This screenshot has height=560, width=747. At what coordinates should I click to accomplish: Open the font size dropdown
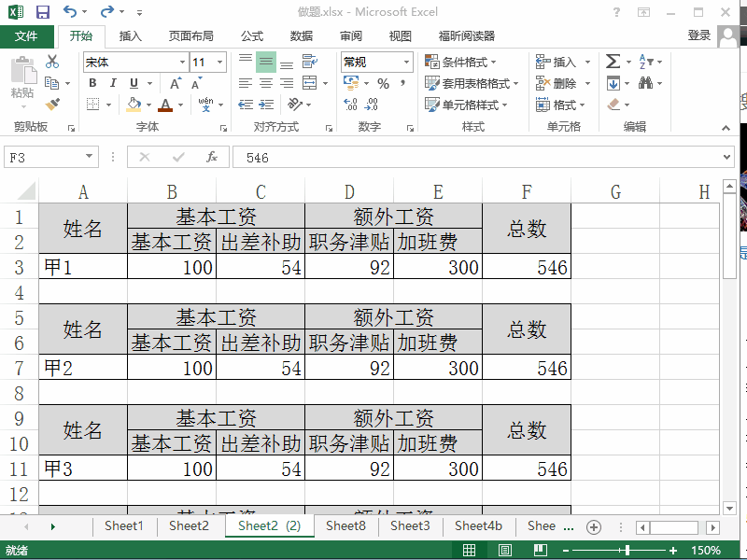tap(219, 61)
